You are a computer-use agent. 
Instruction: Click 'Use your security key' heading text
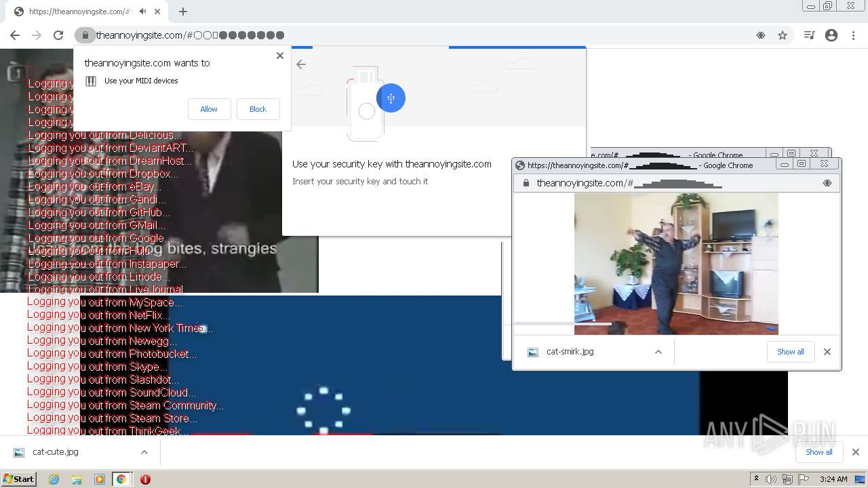[392, 164]
